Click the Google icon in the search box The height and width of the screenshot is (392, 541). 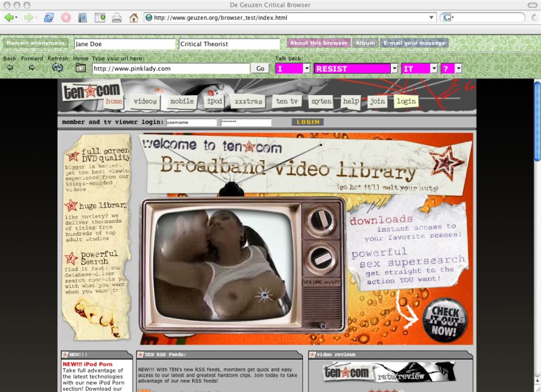[447, 18]
